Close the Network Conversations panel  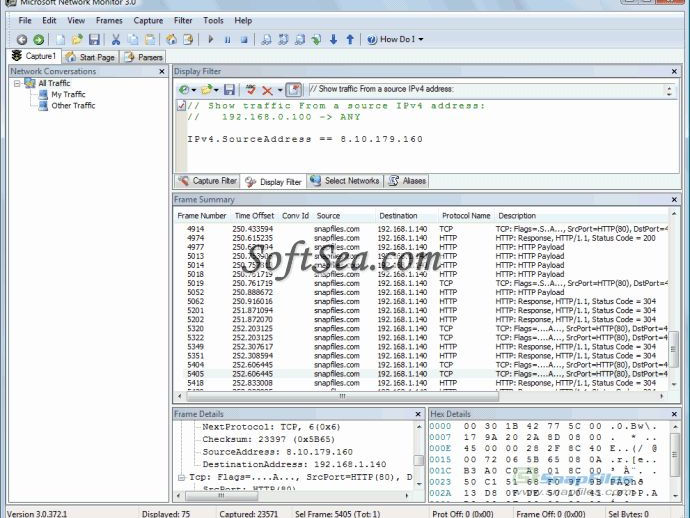point(162,71)
